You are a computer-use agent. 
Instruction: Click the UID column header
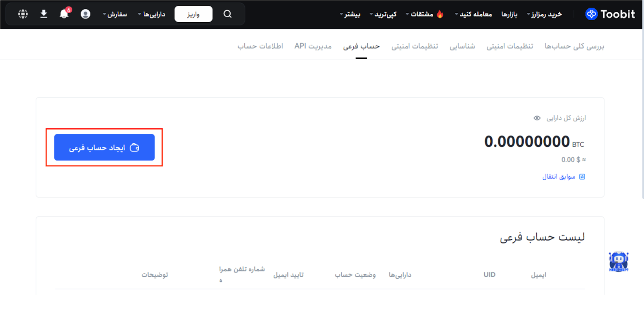(x=489, y=274)
